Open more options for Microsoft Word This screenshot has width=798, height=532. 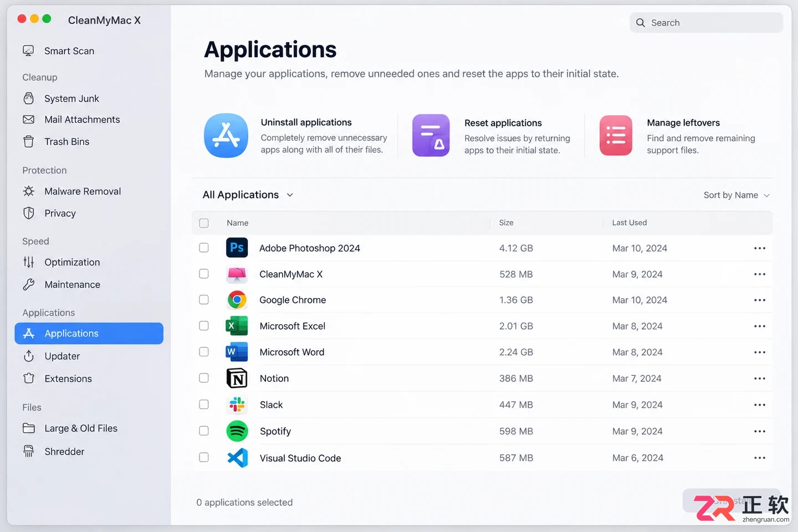click(760, 352)
